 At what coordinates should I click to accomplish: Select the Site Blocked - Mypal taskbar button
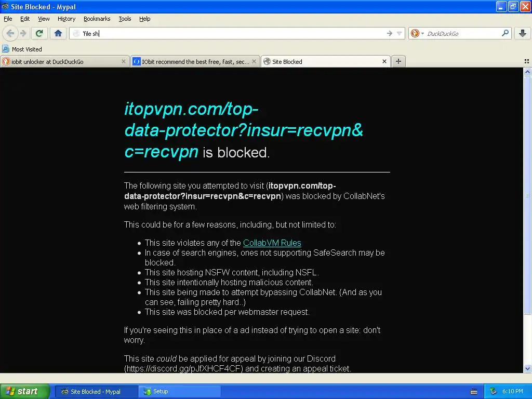(96, 392)
